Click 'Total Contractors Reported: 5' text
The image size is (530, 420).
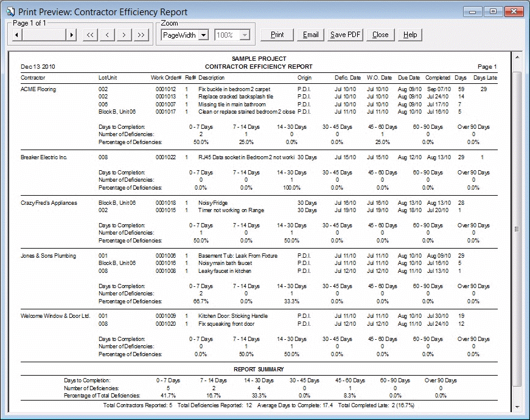[x=138, y=405]
